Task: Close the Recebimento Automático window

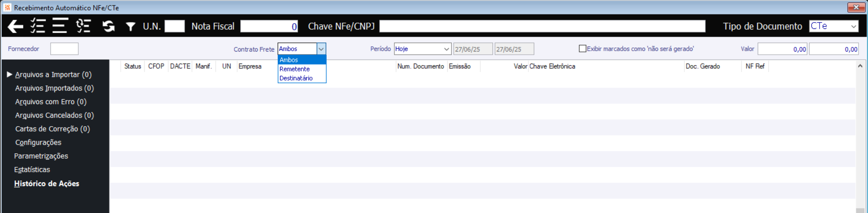Action: [x=856, y=7]
